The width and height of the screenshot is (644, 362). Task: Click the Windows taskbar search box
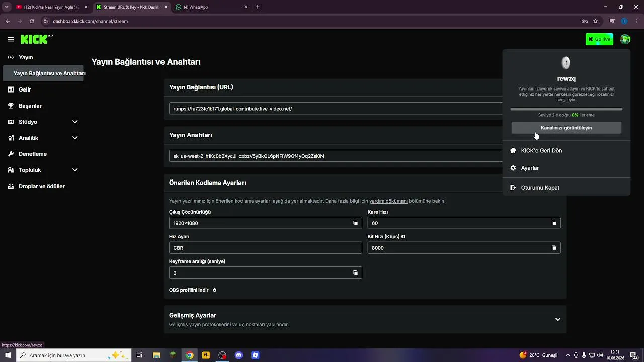[74, 355]
